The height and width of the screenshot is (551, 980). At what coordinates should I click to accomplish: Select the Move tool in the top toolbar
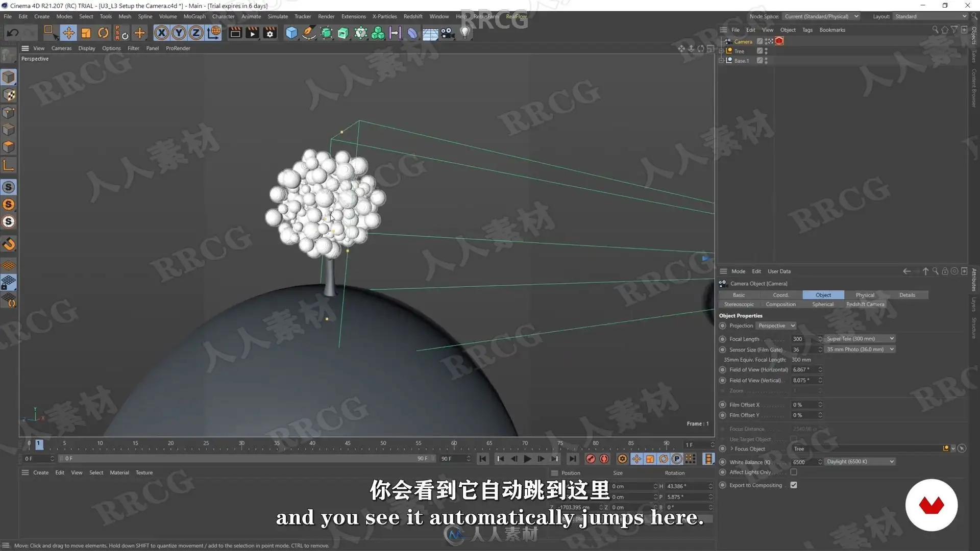[68, 33]
